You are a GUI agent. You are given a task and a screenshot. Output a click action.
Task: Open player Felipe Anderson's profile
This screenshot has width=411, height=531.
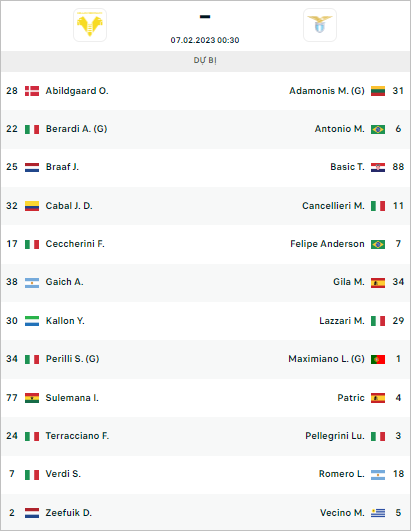pos(327,244)
